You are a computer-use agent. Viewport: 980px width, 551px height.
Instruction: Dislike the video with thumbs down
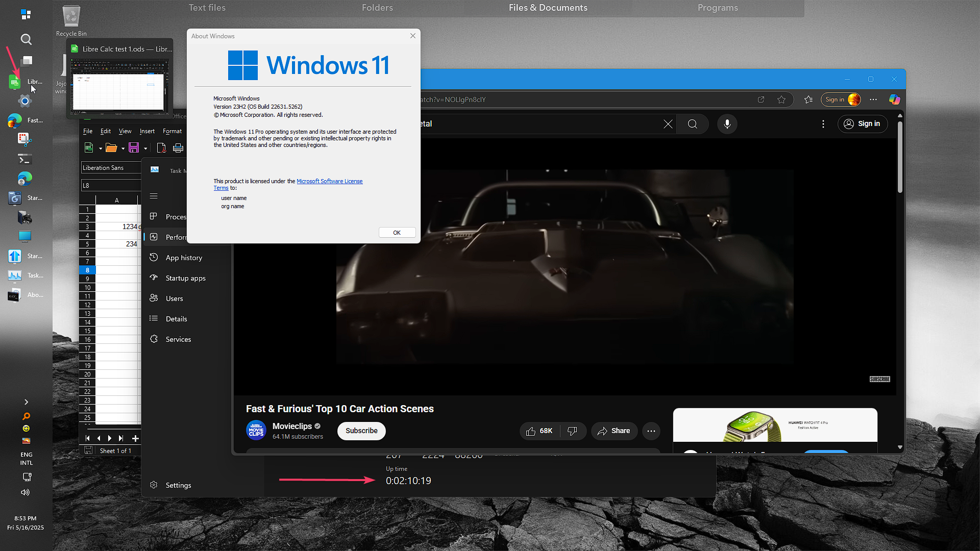(x=573, y=431)
